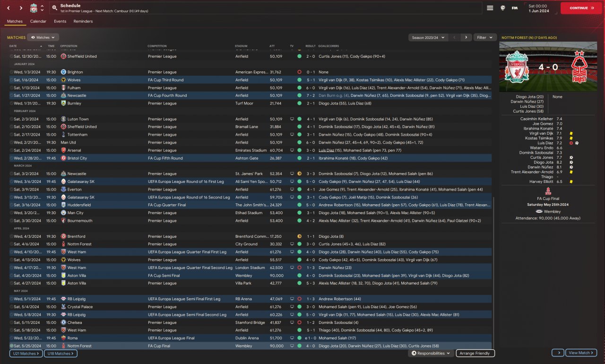Go to previous season with left chevron
The width and height of the screenshot is (605, 364).
pyautogui.click(x=455, y=37)
